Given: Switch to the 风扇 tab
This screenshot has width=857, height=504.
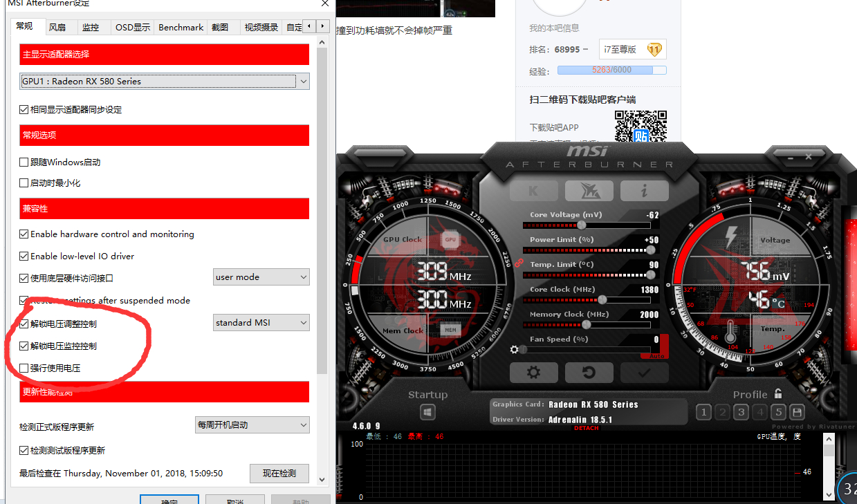Looking at the screenshot, I should point(60,27).
